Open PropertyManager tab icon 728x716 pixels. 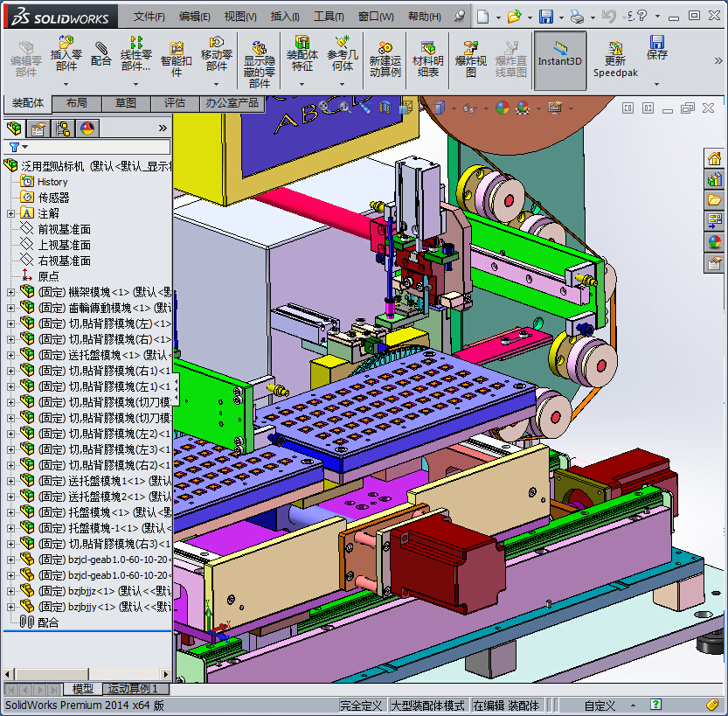[x=38, y=128]
